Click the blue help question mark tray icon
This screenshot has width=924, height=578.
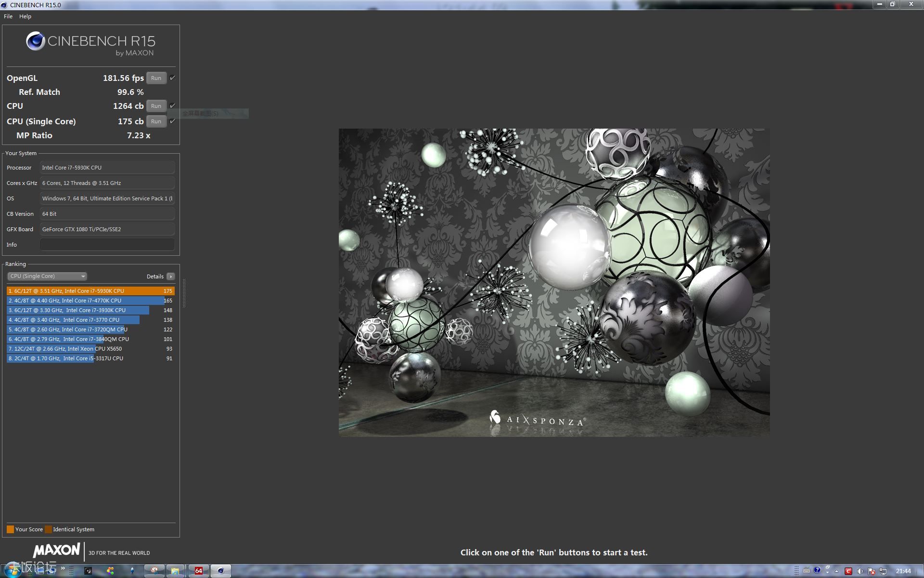[817, 571]
